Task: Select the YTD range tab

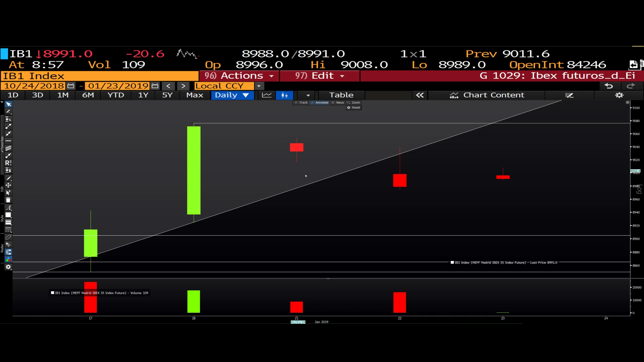Action: [x=116, y=95]
